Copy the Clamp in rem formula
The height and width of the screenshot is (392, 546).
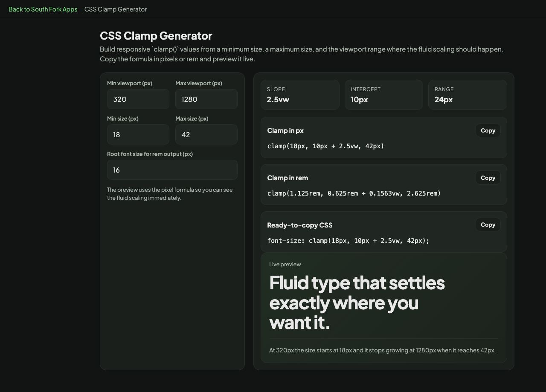click(x=488, y=178)
